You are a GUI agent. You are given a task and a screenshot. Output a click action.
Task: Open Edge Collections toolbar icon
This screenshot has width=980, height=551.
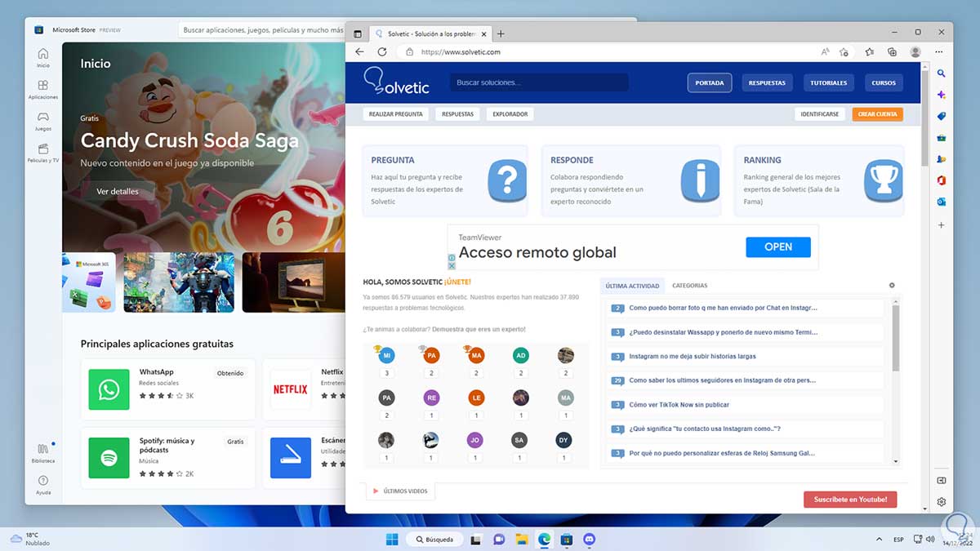coord(892,51)
